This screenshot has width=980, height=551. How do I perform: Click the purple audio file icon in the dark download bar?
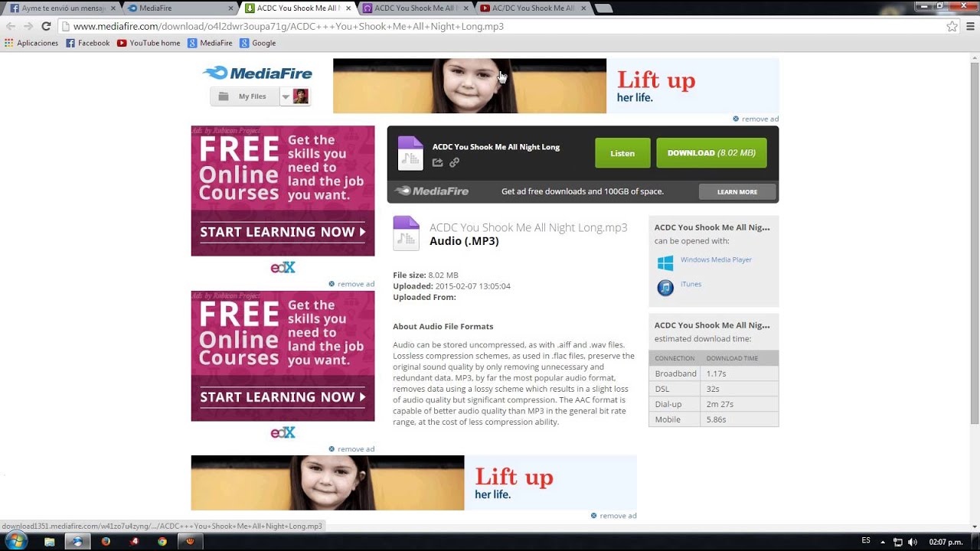410,153
